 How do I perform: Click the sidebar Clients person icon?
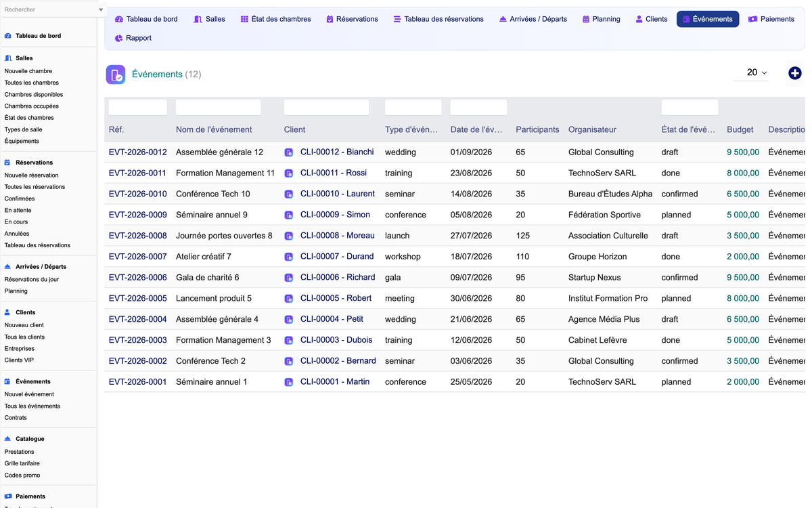8,312
